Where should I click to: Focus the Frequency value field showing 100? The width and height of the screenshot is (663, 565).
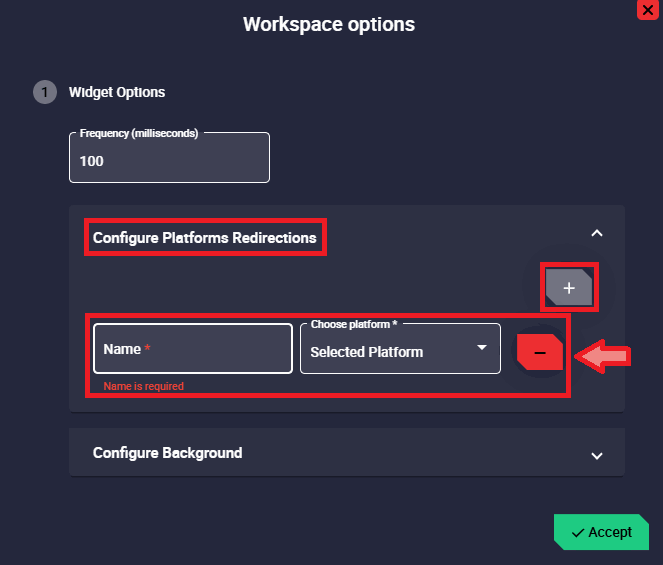pyautogui.click(x=169, y=162)
